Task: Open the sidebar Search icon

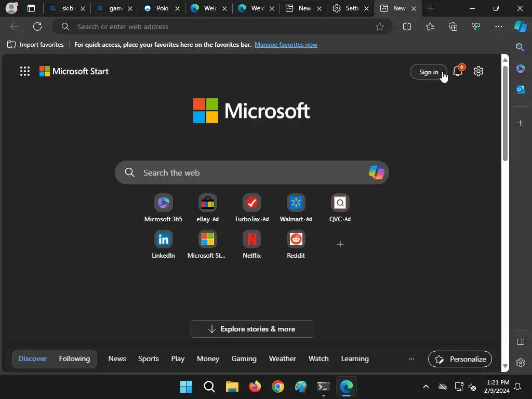Action: 520,47
